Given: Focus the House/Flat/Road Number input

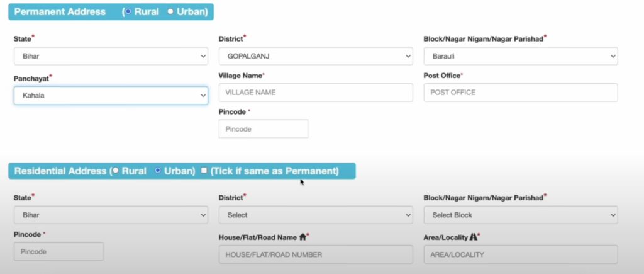Looking at the screenshot, I should tap(316, 254).
